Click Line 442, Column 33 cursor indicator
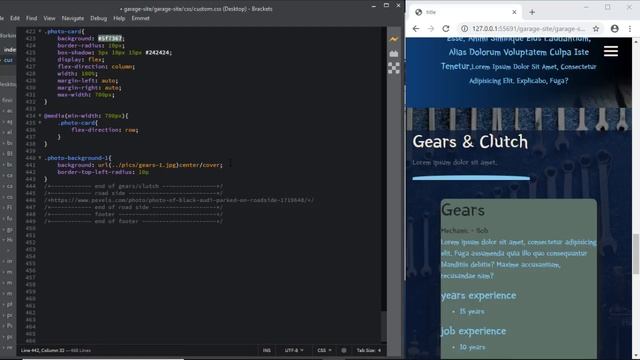Screen dimensions: 640x360 click(x=42, y=350)
